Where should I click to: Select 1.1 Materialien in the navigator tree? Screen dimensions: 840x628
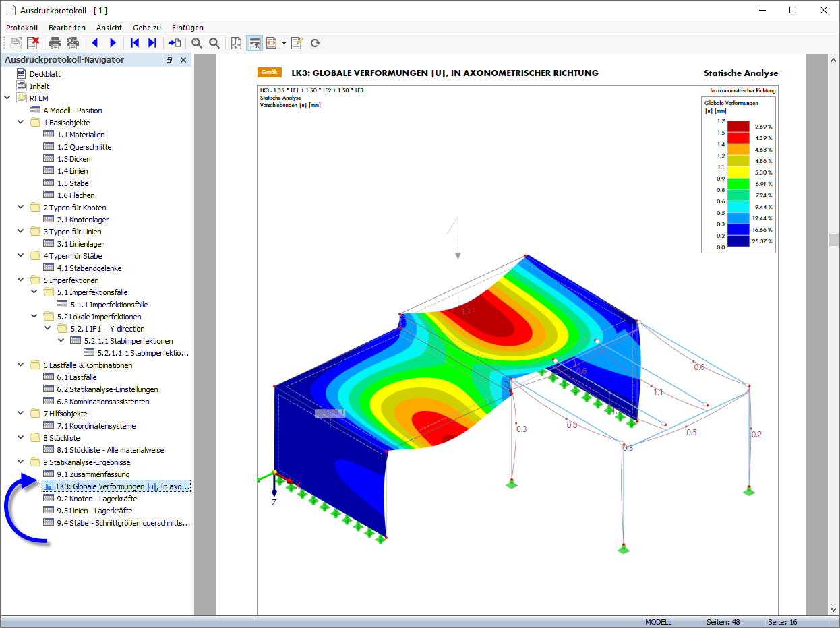80,135
